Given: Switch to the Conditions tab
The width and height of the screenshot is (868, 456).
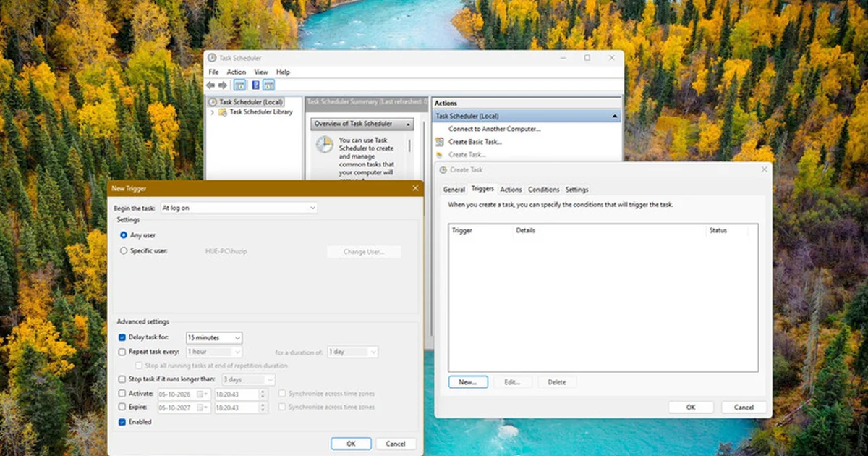Looking at the screenshot, I should (x=543, y=190).
